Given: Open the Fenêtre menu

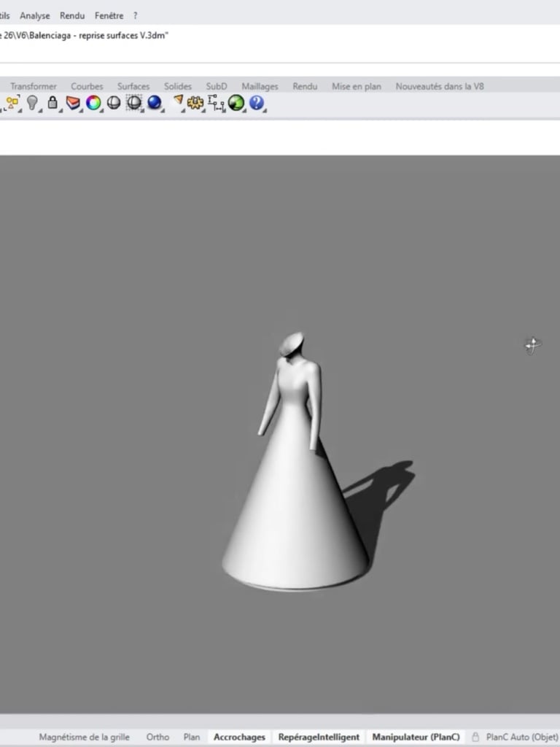Looking at the screenshot, I should coord(109,16).
